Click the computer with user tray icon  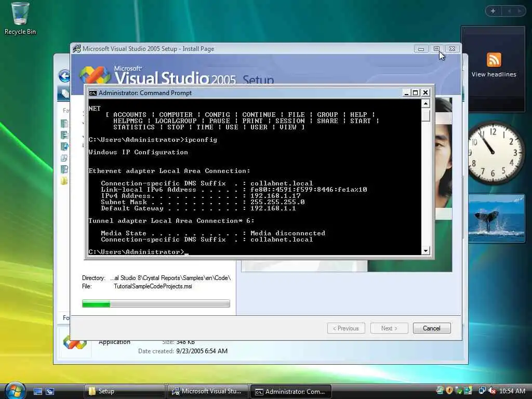pos(468,391)
